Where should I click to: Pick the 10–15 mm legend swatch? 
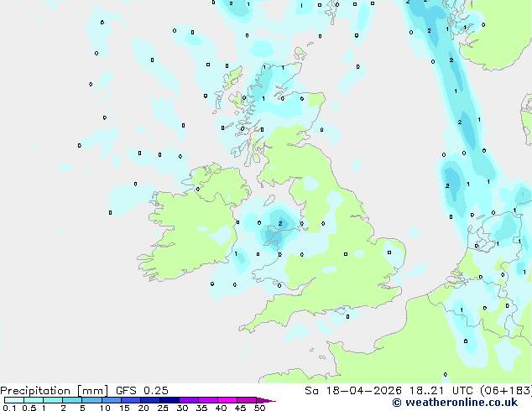pyautogui.click(x=112, y=400)
